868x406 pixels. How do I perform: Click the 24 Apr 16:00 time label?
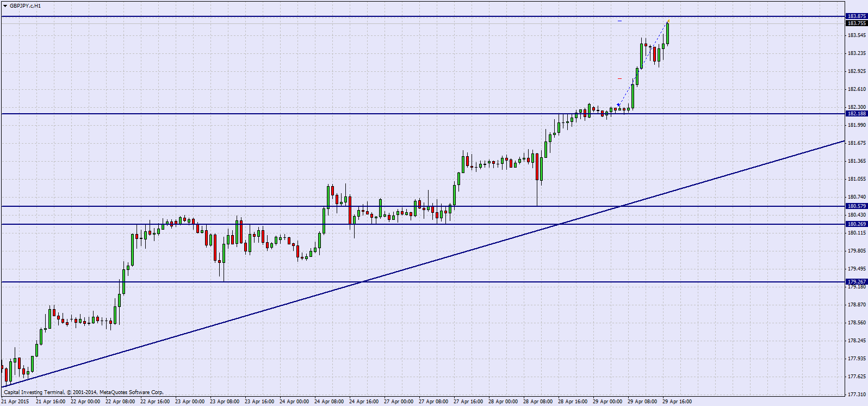[364, 402]
